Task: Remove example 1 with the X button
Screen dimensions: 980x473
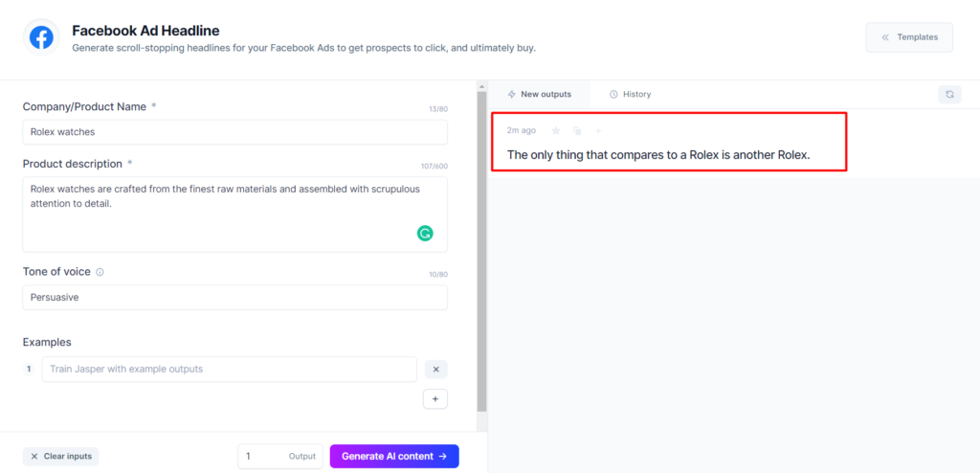Action: point(436,370)
